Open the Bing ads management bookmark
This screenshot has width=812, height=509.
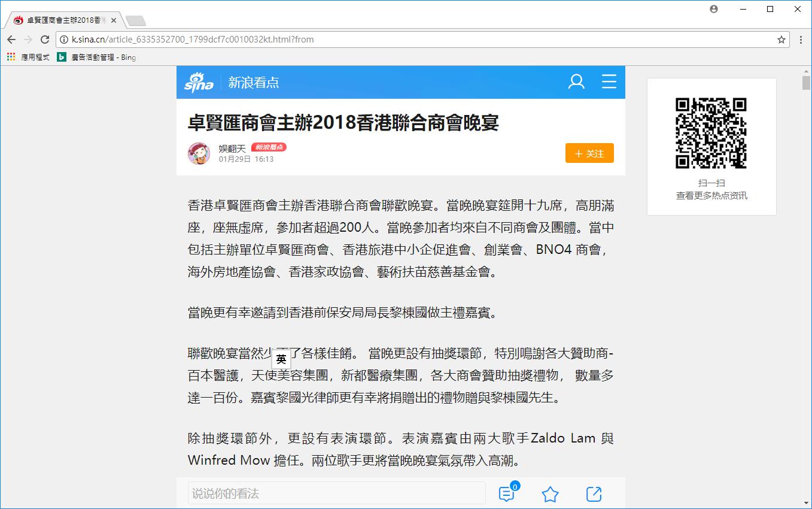pyautogui.click(x=97, y=57)
